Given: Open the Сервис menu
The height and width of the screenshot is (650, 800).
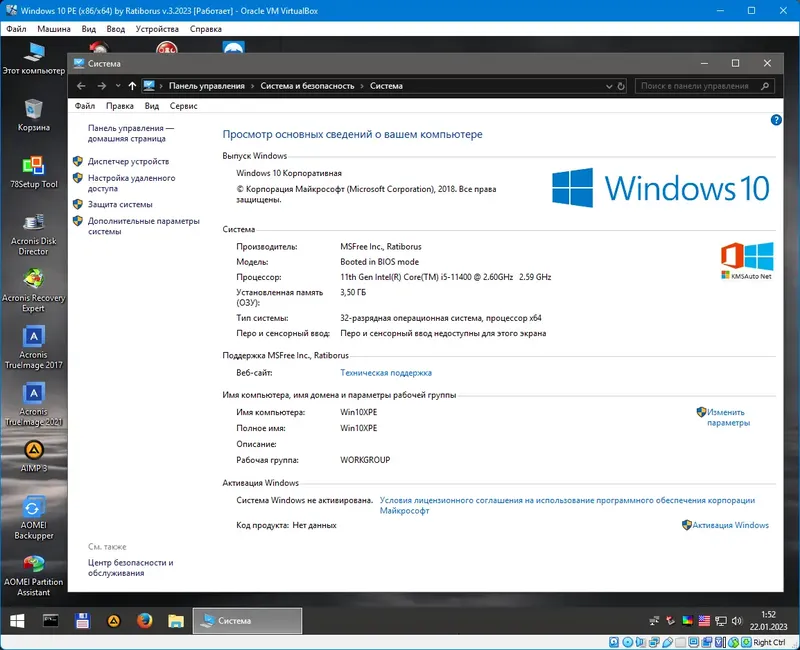Looking at the screenshot, I should click(184, 106).
